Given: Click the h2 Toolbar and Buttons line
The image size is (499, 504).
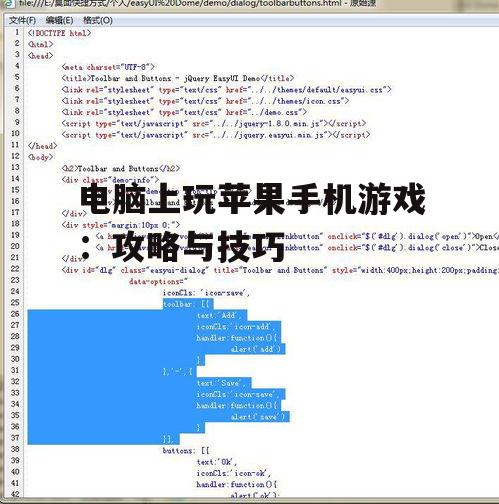Looking at the screenshot, I should click(x=121, y=169).
